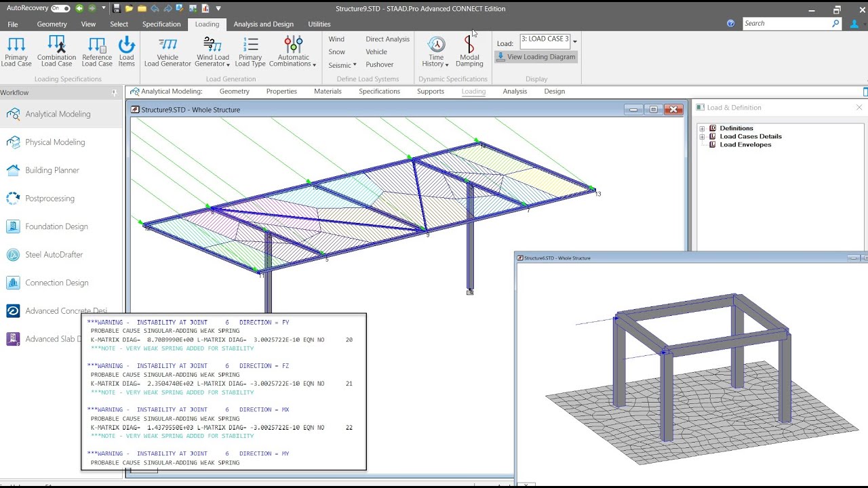Click the Design page tab

[554, 91]
